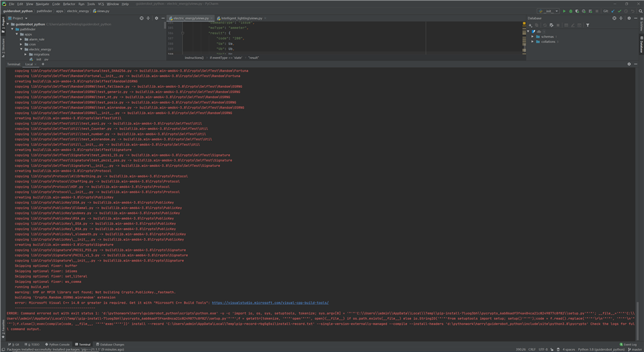Image resolution: width=644 pixels, height=352 pixels.
Task: Toggle the Database side tab
Action: pyautogui.click(x=641, y=44)
